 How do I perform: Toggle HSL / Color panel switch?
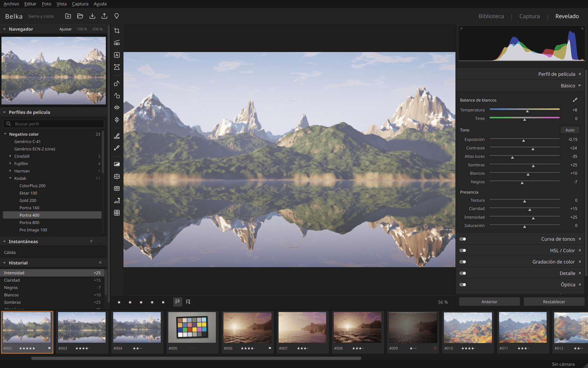pos(463,250)
